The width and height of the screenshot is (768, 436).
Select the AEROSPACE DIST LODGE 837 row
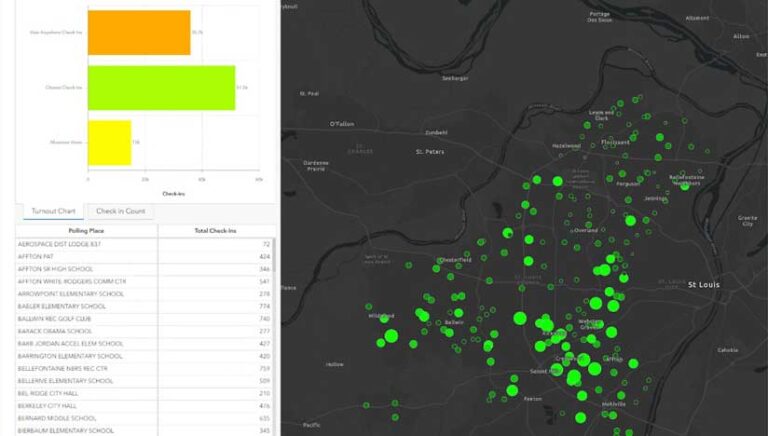[x=144, y=244]
